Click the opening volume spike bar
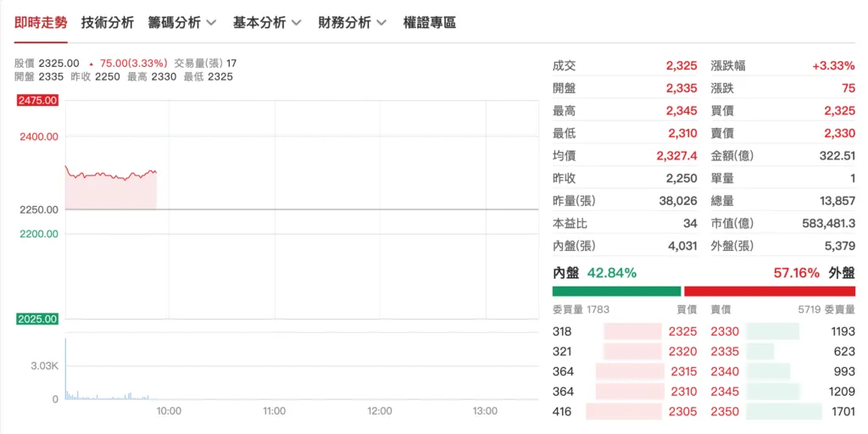The image size is (868, 434). click(66, 368)
